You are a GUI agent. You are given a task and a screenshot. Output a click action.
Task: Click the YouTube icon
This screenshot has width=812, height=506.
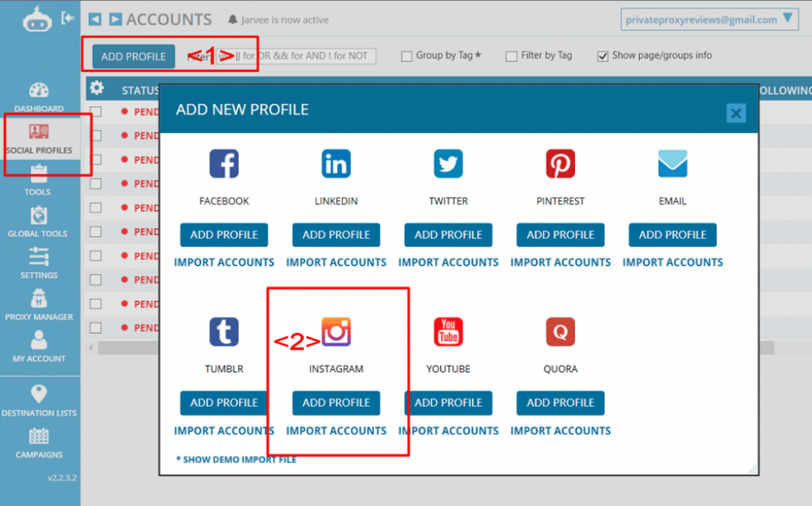pos(449,332)
